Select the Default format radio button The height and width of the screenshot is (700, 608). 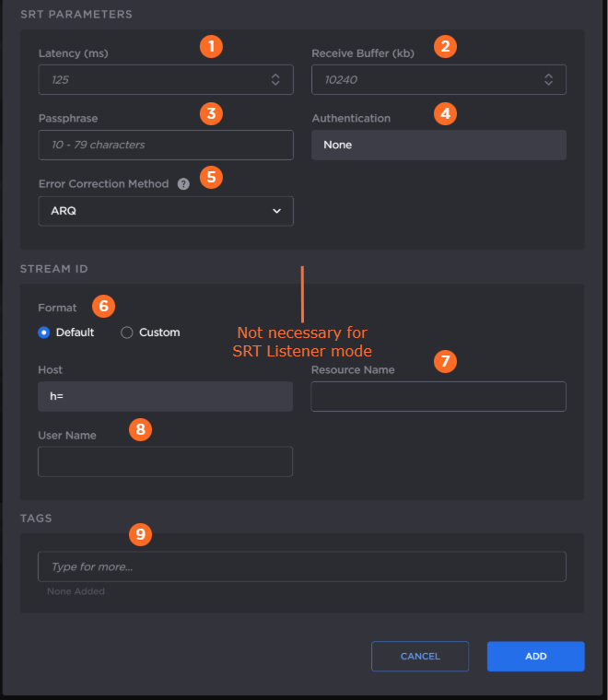(43, 332)
